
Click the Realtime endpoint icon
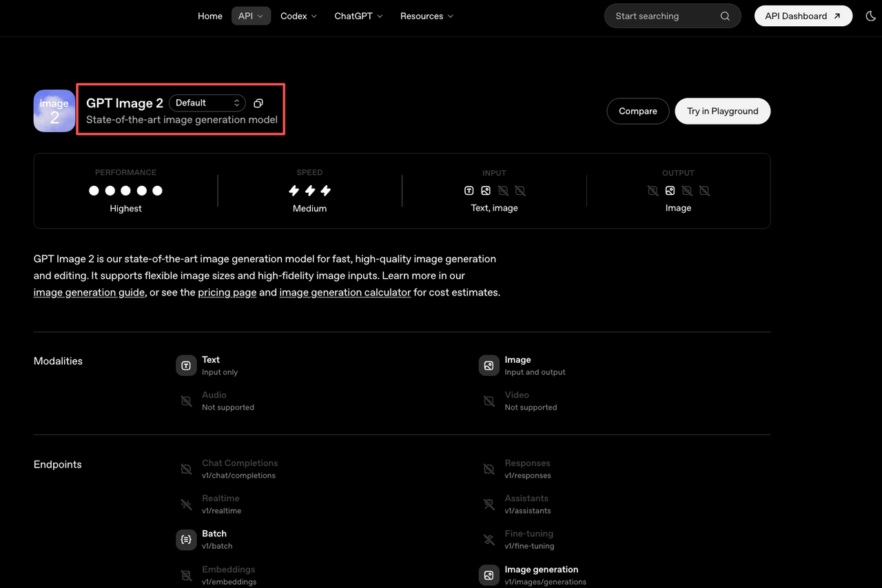click(186, 505)
